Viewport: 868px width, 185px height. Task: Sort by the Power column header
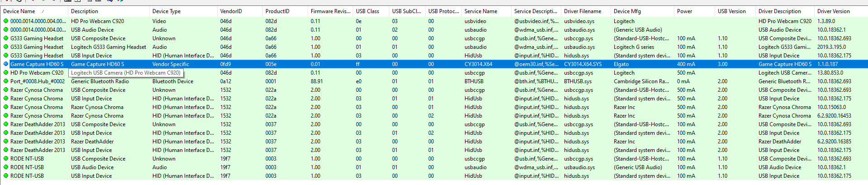tap(694, 11)
